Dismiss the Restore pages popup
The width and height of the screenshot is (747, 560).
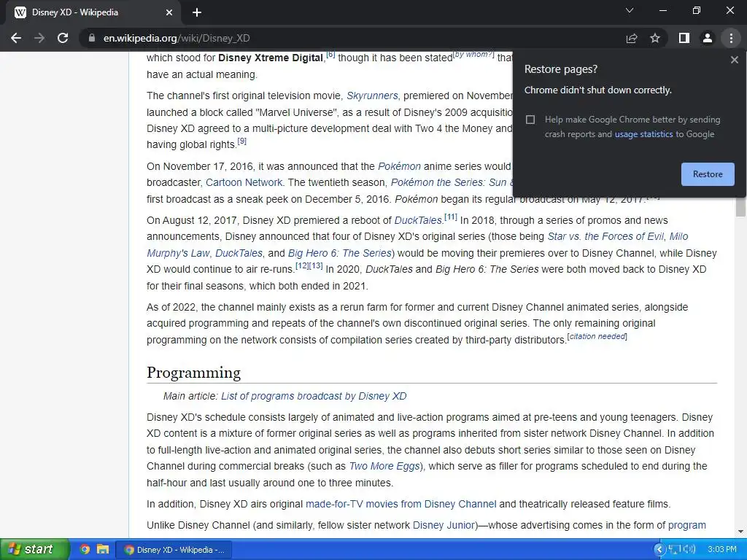pos(734,60)
